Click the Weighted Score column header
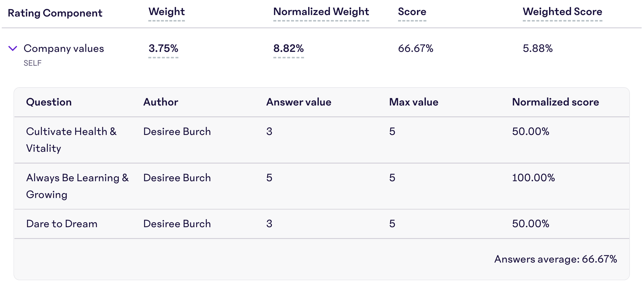Image resolution: width=644 pixels, height=287 pixels. click(562, 12)
